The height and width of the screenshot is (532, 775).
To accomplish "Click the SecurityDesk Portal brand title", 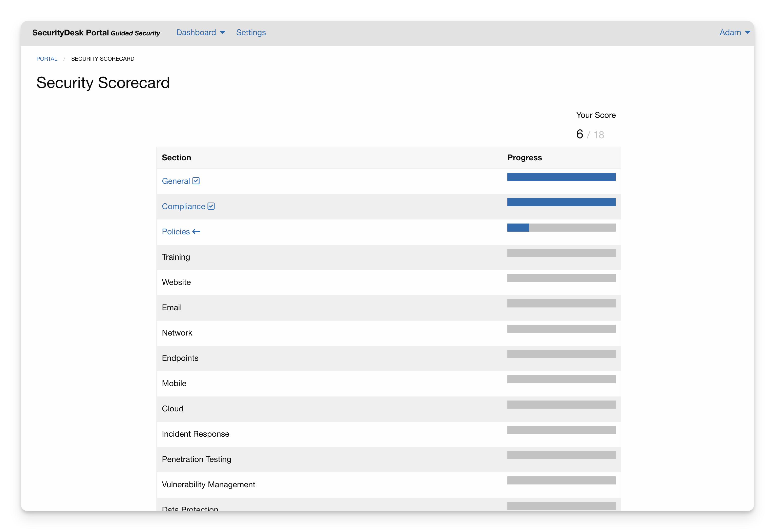I will click(71, 33).
